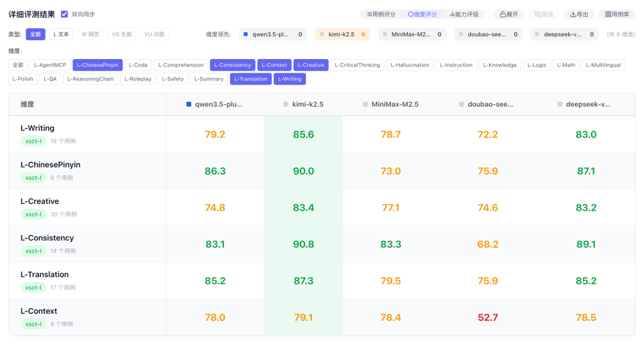Click xsct-l tag in L-Writing row

point(34,142)
